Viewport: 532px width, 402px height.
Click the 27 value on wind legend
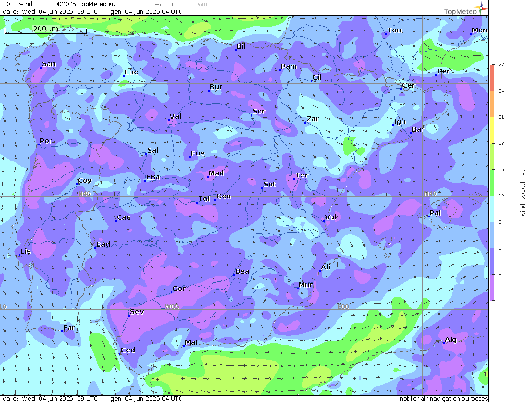point(501,64)
